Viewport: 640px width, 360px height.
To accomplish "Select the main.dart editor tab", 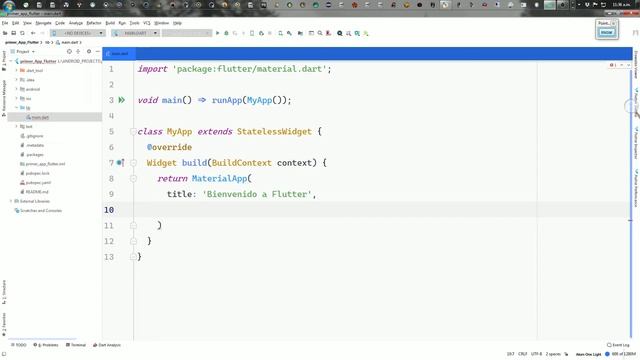I will [x=119, y=54].
